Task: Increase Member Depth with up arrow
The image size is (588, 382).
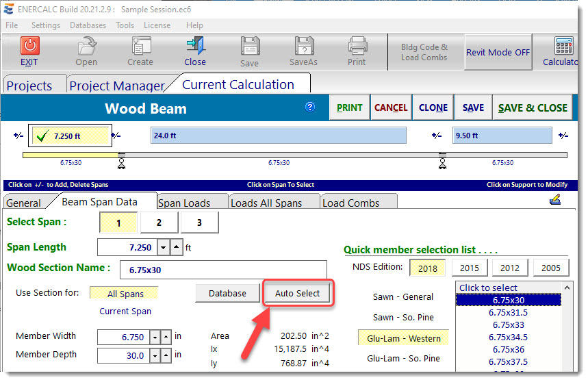Action: point(166,355)
